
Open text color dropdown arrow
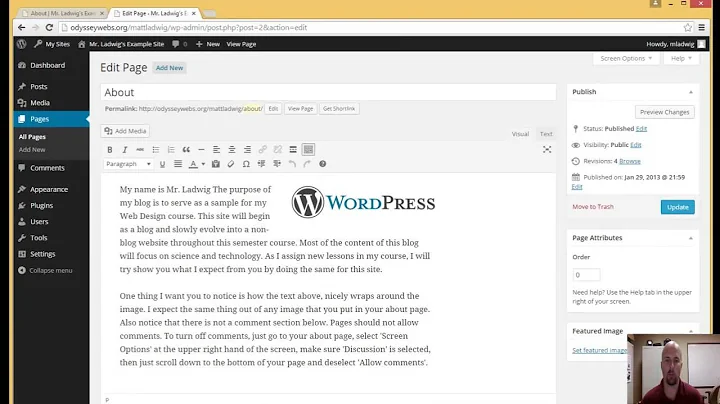point(203,164)
